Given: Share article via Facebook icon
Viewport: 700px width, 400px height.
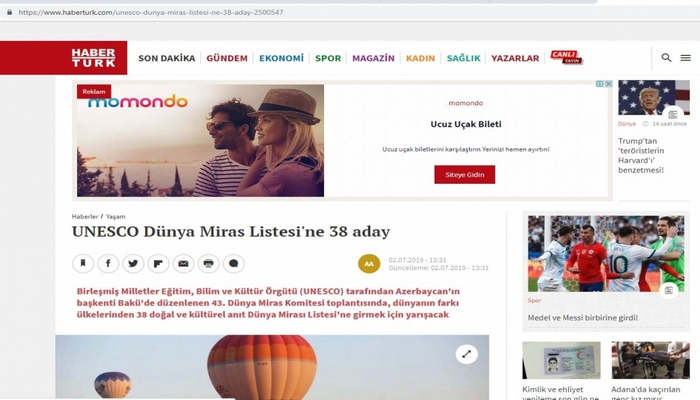Looking at the screenshot, I should click(108, 263).
